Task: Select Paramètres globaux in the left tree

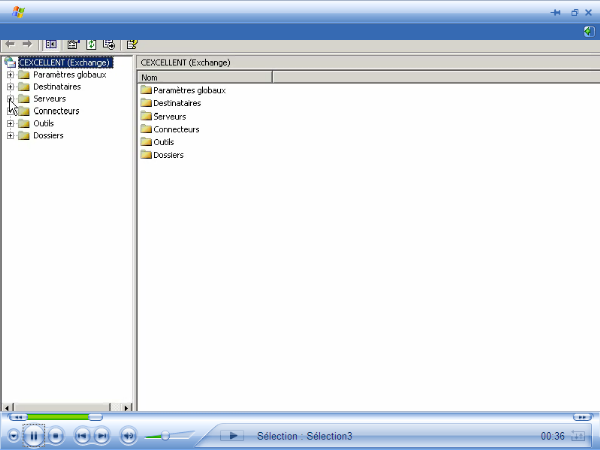Action: point(70,75)
